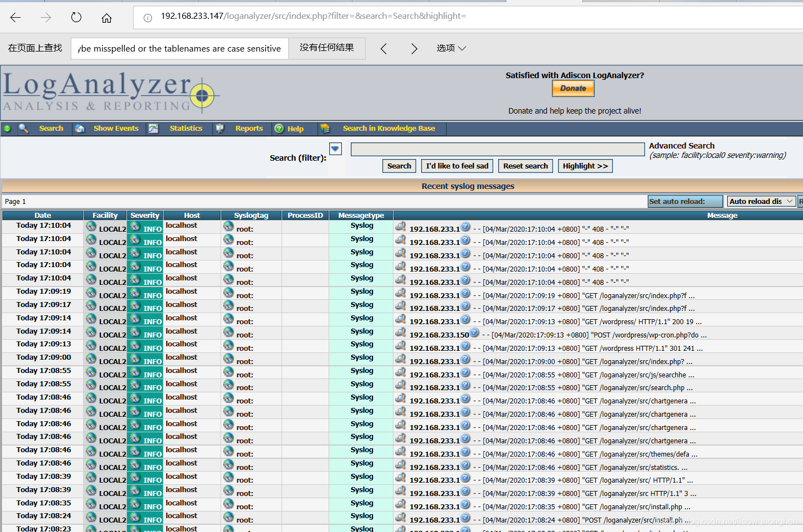
Task: Click the Syslogtag column header
Action: [x=251, y=215]
